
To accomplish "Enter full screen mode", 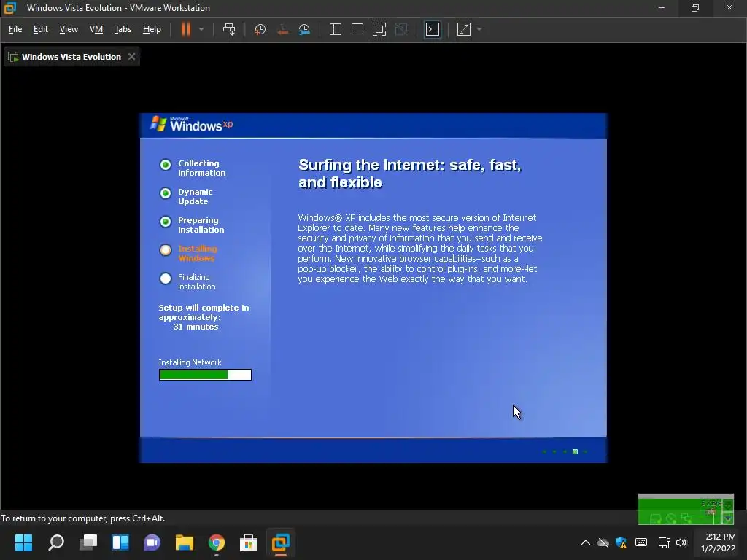I will tap(379, 29).
